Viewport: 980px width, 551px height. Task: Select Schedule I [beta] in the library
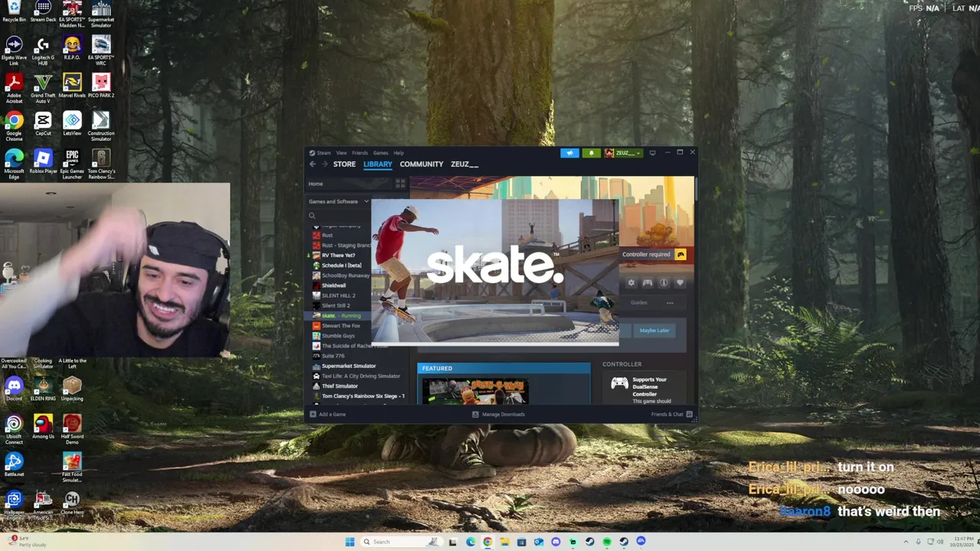tap(337, 266)
